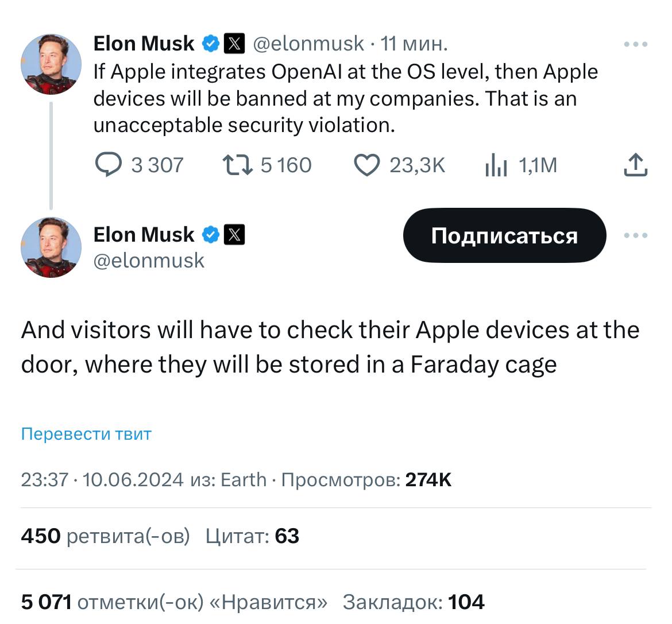This screenshot has width=672, height=624.
Task: Click the X affiliation badge in the second tweet
Action: (234, 235)
